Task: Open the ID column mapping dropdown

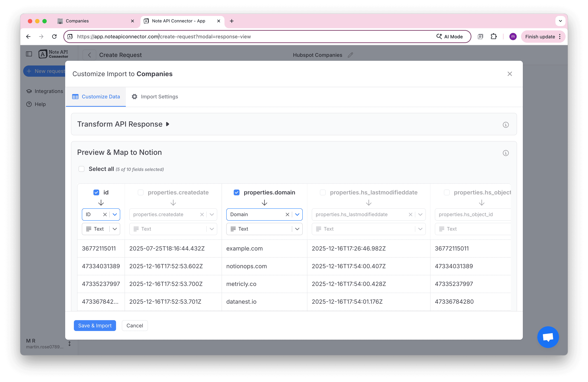Action: (115, 215)
